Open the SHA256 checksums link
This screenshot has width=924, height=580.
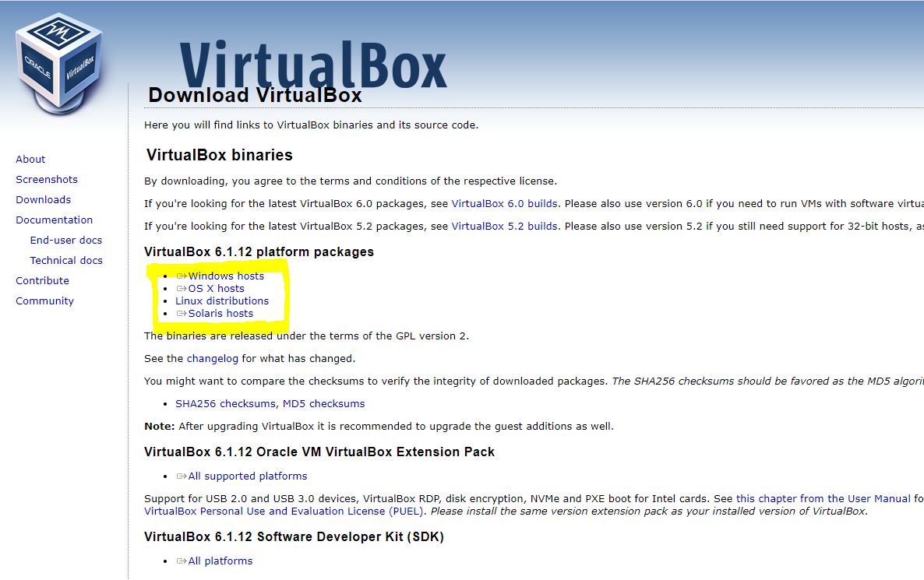[x=225, y=404]
